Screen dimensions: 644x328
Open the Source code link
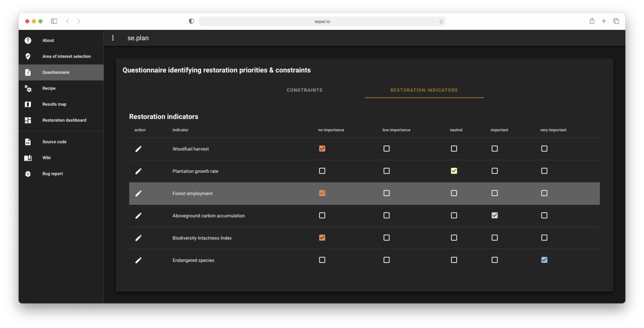click(x=54, y=142)
